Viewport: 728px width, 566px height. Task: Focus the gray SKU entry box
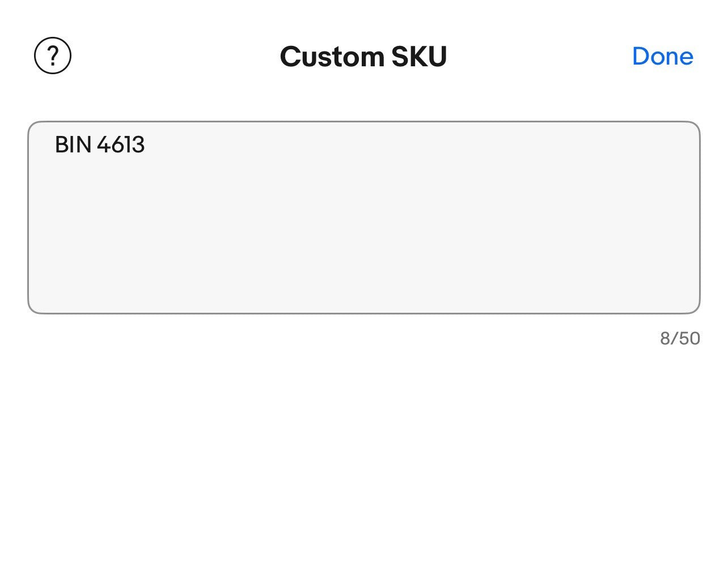pos(363,217)
